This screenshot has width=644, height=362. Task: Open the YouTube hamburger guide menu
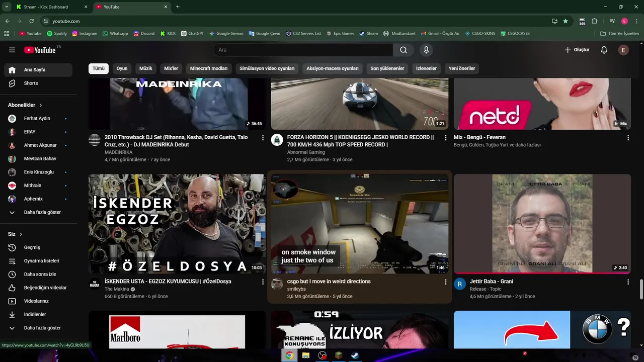pyautogui.click(x=12, y=50)
